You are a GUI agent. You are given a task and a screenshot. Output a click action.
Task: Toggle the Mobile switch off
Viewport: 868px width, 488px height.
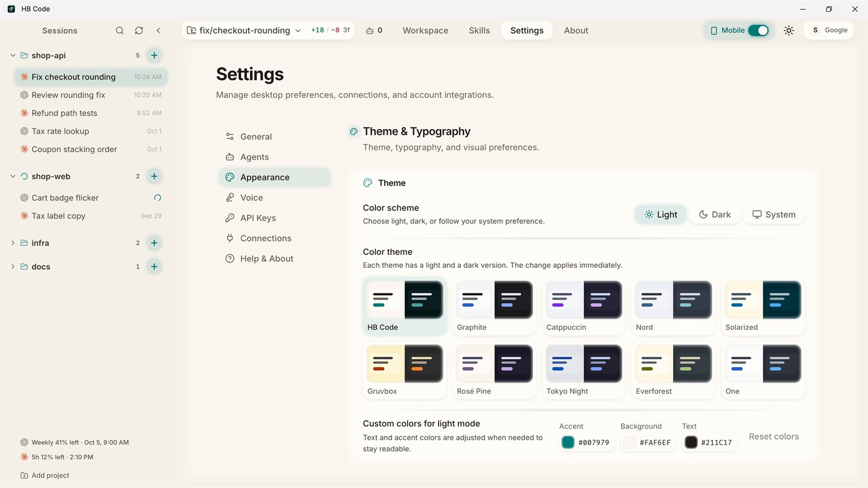point(758,30)
